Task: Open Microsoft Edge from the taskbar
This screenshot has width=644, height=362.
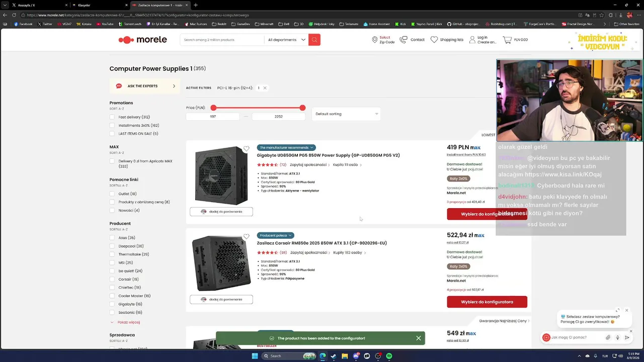Action: click(323, 356)
